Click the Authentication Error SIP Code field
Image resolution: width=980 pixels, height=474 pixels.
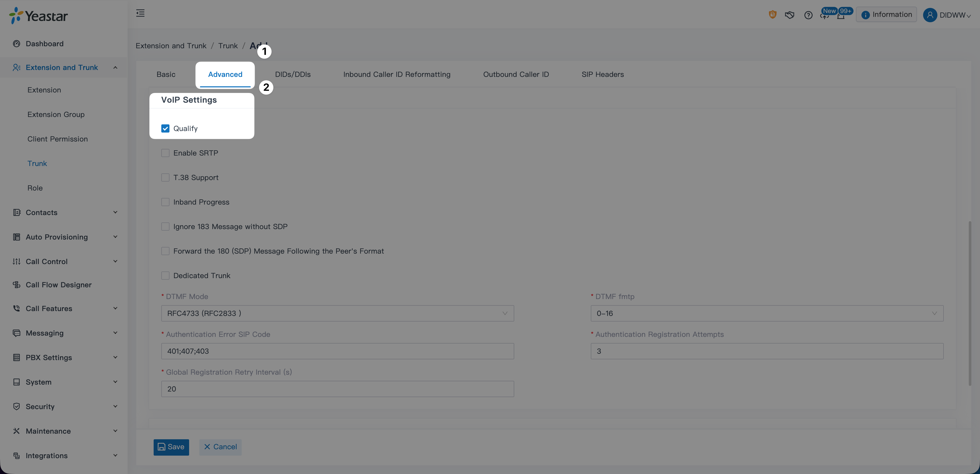pyautogui.click(x=337, y=351)
